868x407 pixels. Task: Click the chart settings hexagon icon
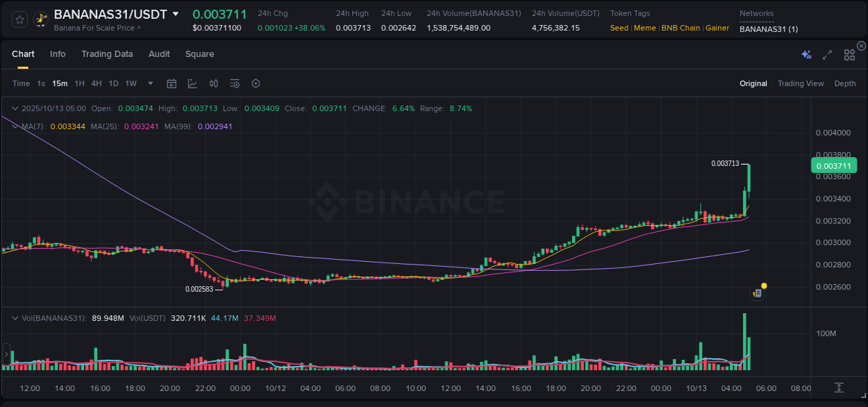click(256, 83)
